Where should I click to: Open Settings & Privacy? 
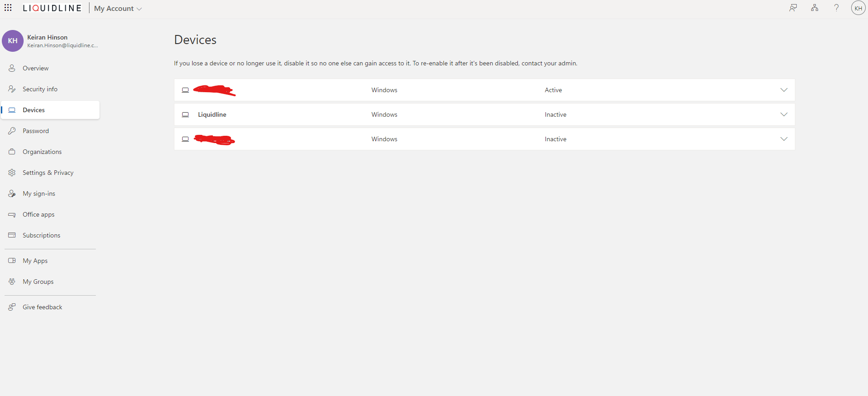tap(50, 173)
